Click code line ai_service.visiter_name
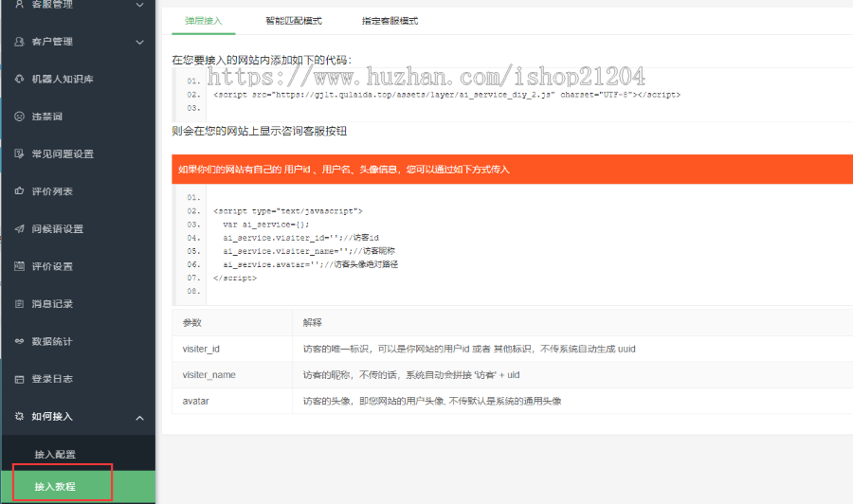Viewport: 853px width, 504px height. click(x=309, y=251)
